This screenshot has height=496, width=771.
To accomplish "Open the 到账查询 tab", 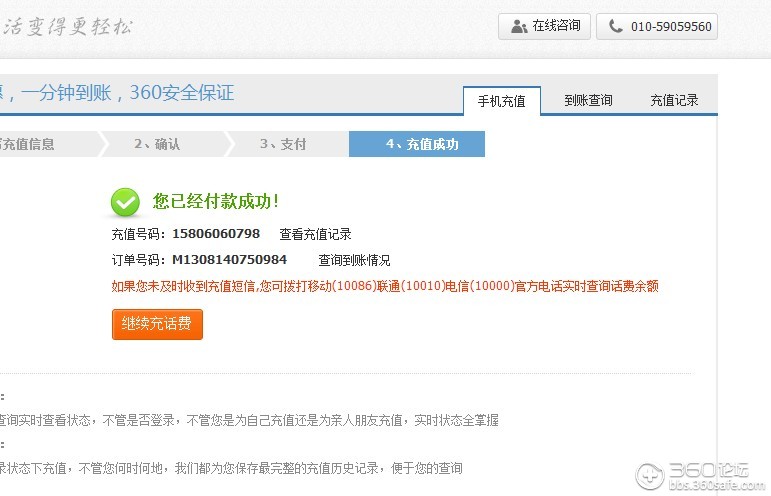I will pyautogui.click(x=587, y=101).
